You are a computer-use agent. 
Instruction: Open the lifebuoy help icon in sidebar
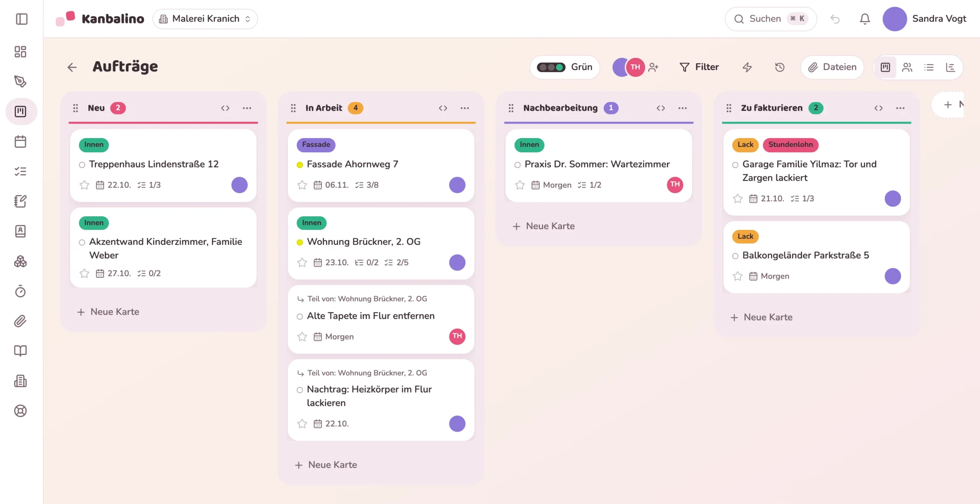20,411
